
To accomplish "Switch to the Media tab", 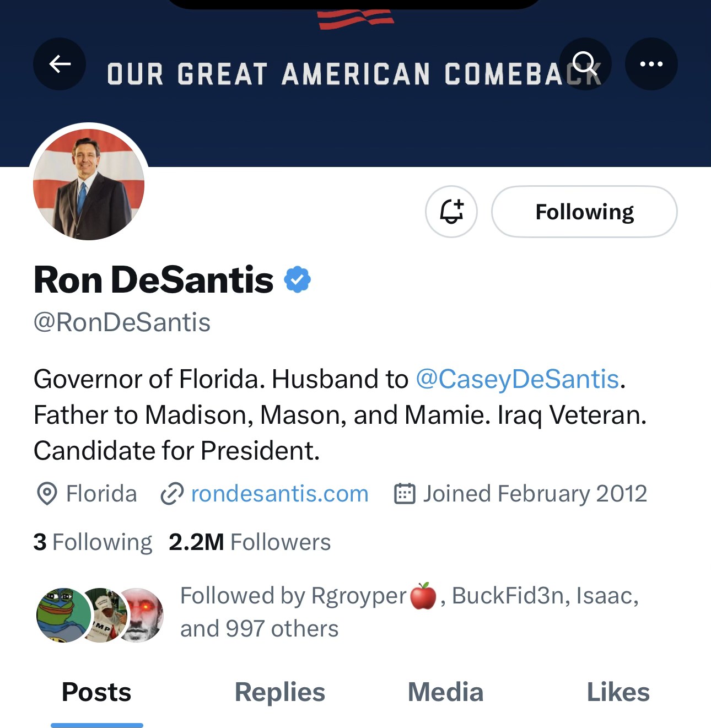I will pos(445,692).
